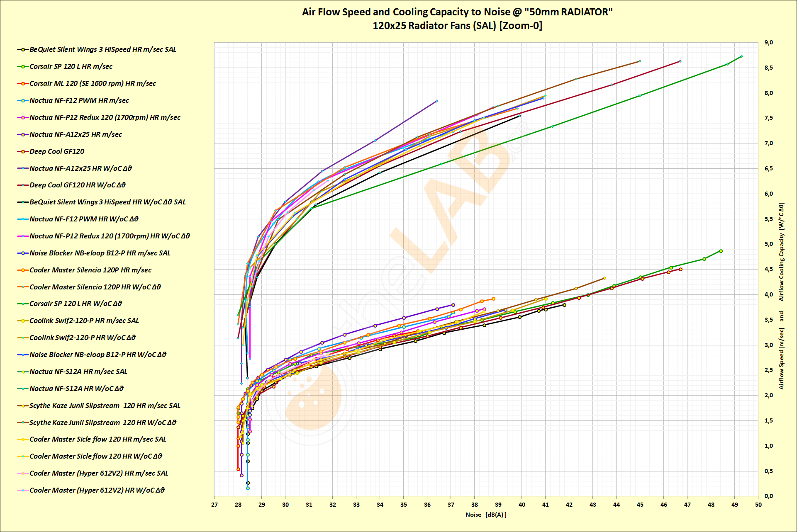Screen dimensions: 797x532
Task: Click the x-axis value 45
Action: [x=640, y=505]
